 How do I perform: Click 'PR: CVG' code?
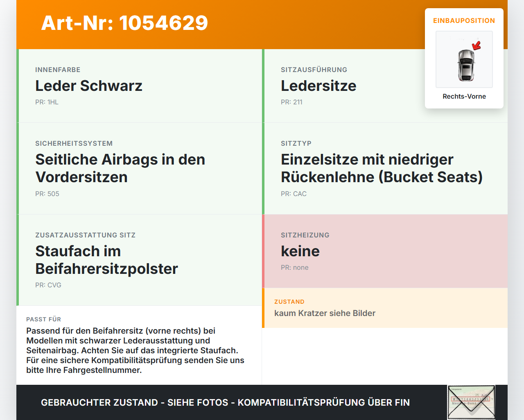(x=48, y=285)
